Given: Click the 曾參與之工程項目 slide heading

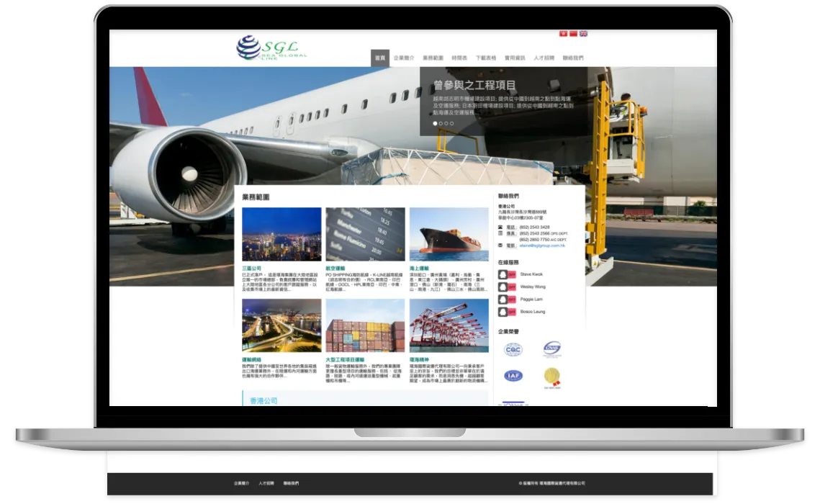Looking at the screenshot, I should point(475,85).
